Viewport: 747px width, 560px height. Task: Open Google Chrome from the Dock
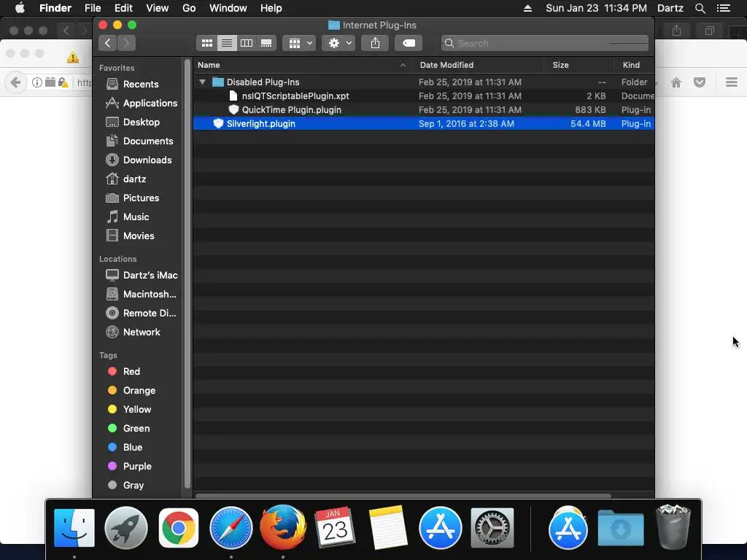[x=179, y=528]
